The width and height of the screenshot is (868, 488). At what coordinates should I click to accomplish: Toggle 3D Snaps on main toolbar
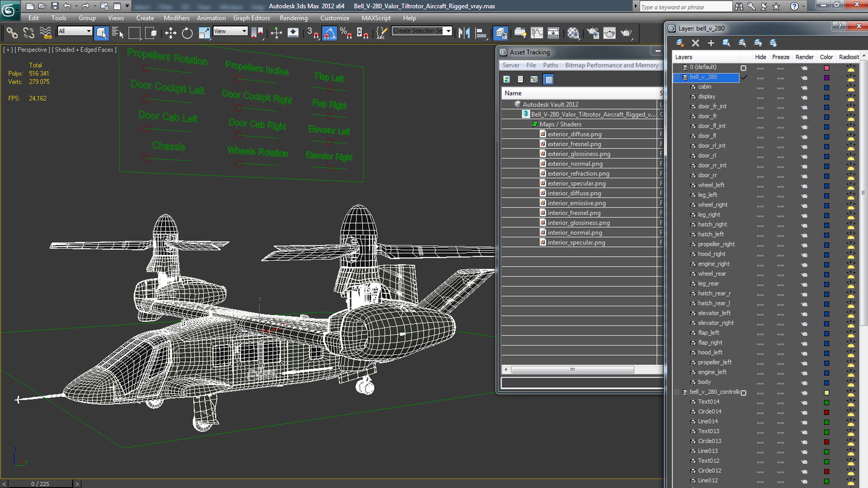313,33
